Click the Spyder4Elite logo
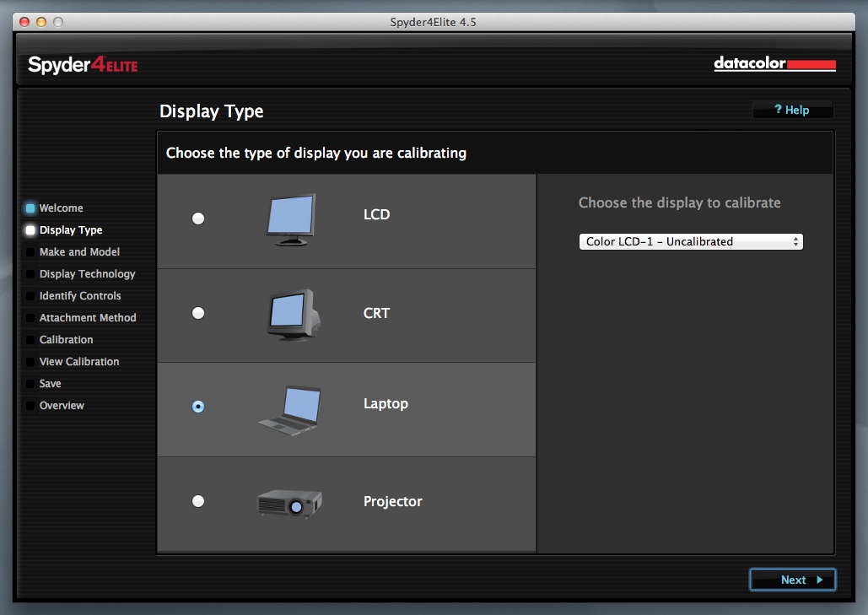This screenshot has width=868, height=615. 83,65
